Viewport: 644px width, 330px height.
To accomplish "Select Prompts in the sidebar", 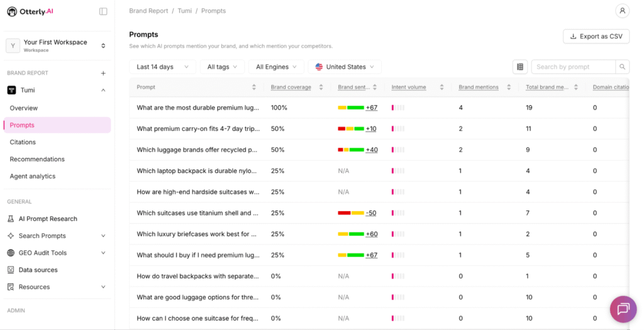I will 57,125.
